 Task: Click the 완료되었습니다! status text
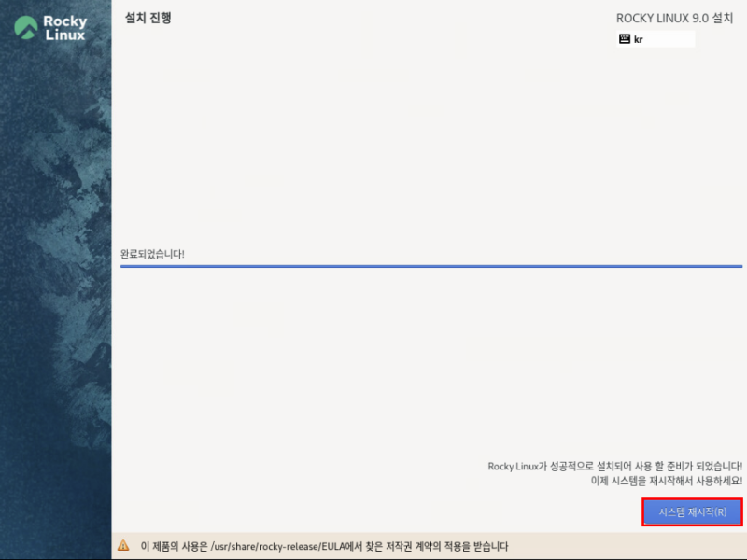[152, 254]
